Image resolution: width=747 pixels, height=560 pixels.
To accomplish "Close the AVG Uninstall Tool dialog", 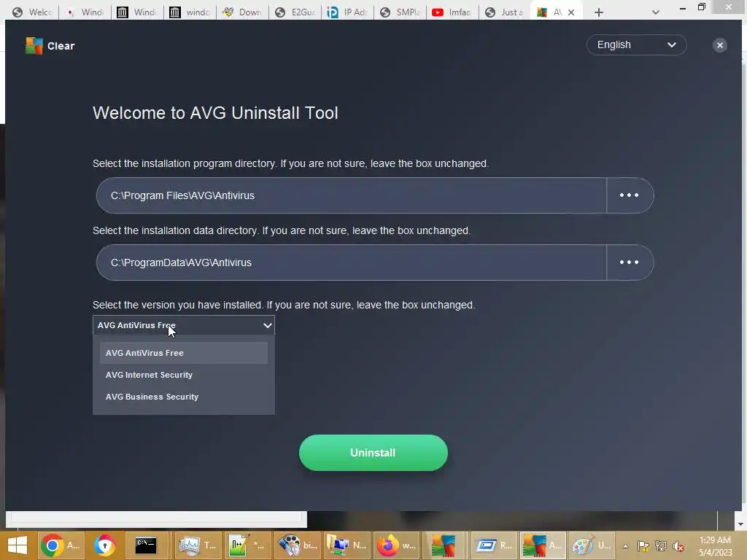I will point(719,45).
